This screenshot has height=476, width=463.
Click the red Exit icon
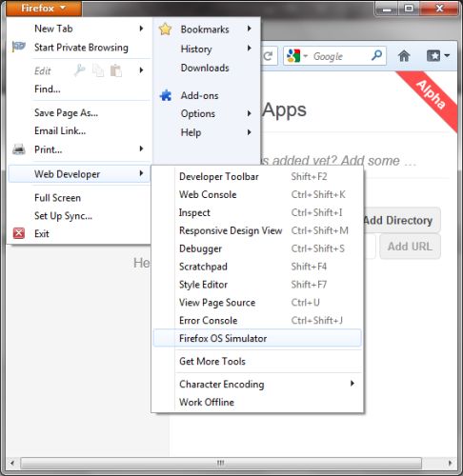pyautogui.click(x=19, y=233)
